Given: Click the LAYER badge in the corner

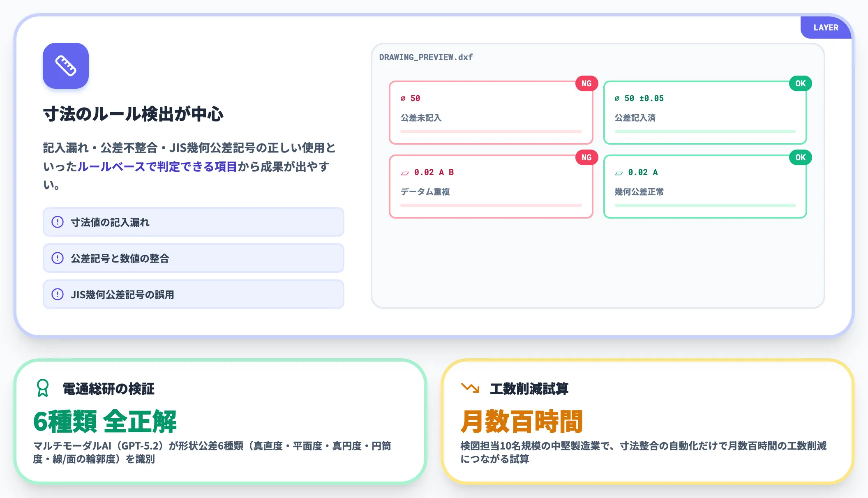Looking at the screenshot, I should coord(826,28).
